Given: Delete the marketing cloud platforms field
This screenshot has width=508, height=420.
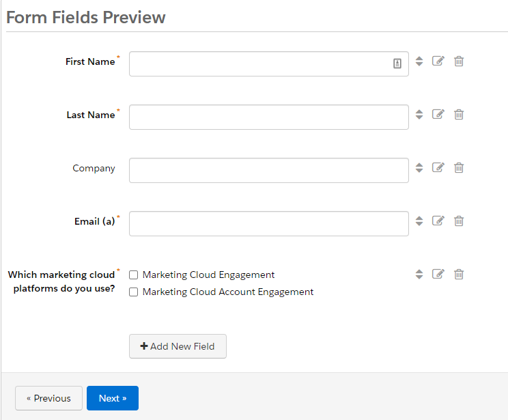Looking at the screenshot, I should (458, 274).
